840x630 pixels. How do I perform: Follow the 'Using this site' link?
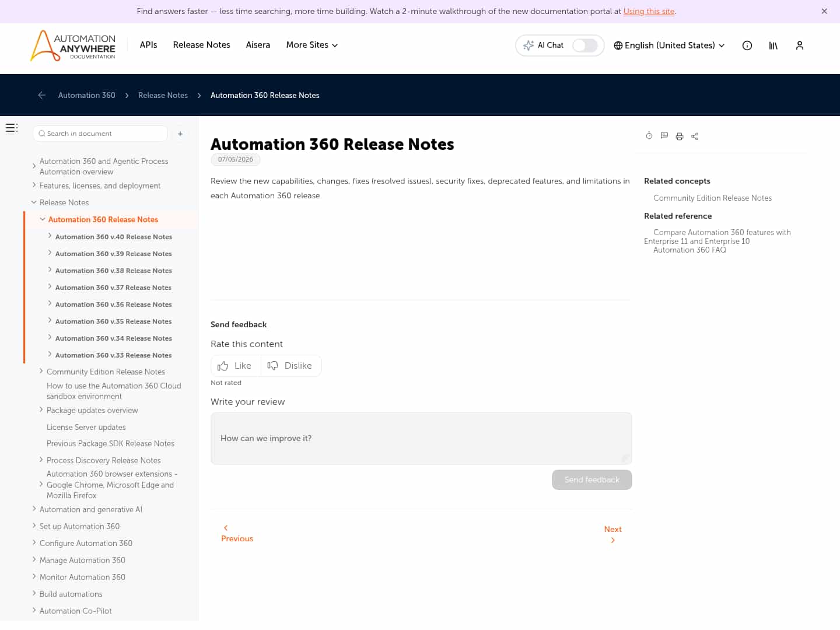(649, 11)
